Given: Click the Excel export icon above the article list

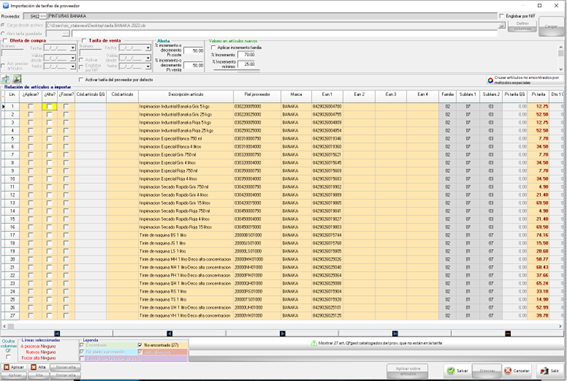Looking at the screenshot, I should (x=17, y=79).
